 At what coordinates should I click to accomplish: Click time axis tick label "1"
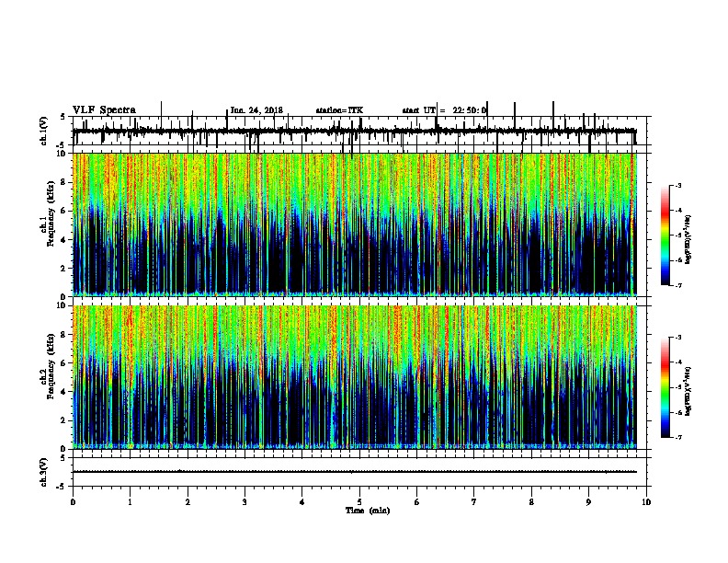click(x=131, y=502)
